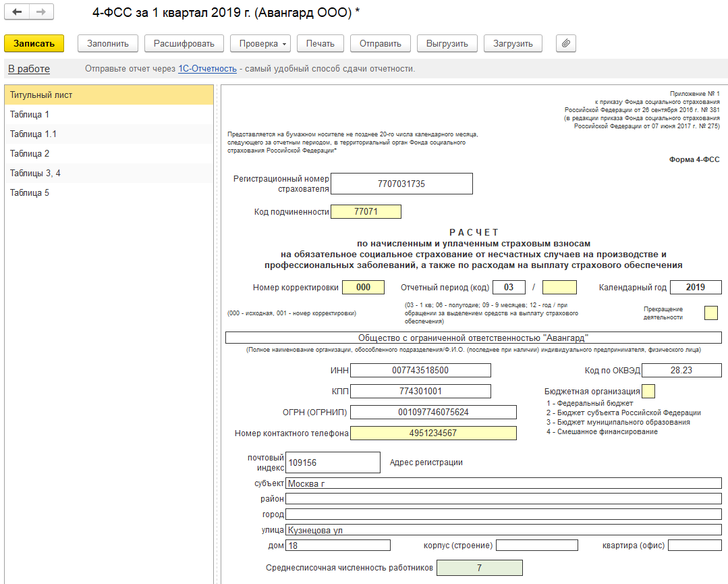Click the Номер корректировки field

(x=363, y=287)
